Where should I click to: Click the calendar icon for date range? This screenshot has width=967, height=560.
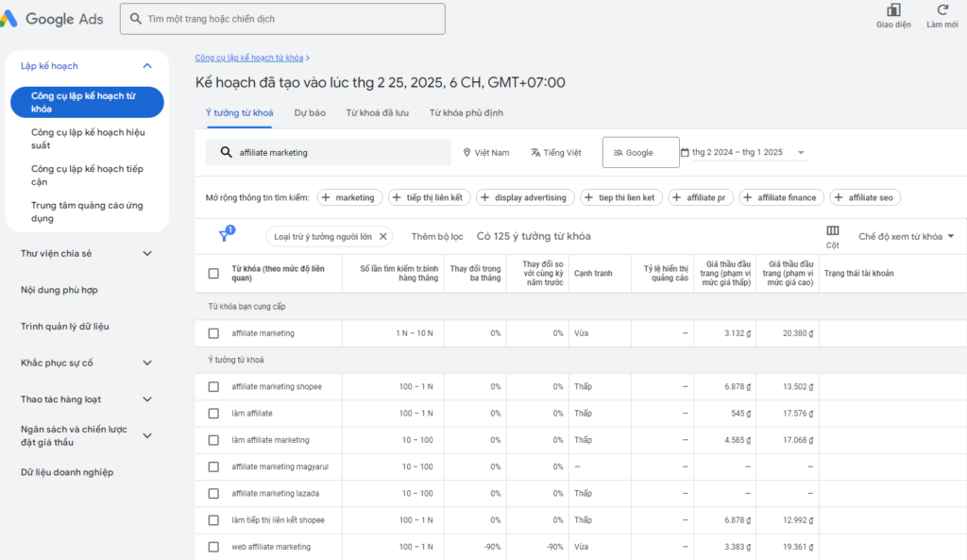tap(685, 152)
